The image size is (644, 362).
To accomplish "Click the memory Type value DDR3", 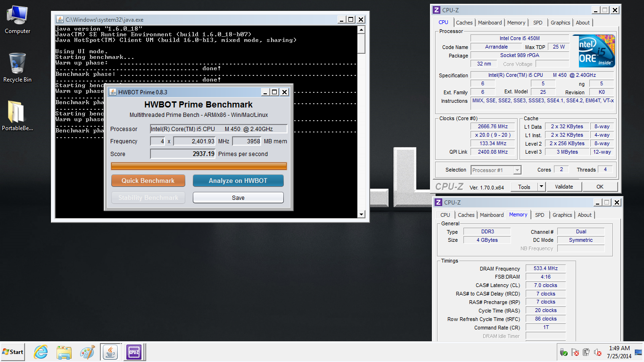I will (x=487, y=231).
